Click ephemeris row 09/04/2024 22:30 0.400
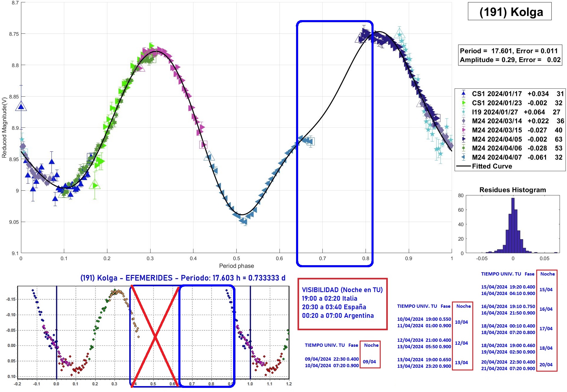This screenshot has height=392, width=567. 332,359
